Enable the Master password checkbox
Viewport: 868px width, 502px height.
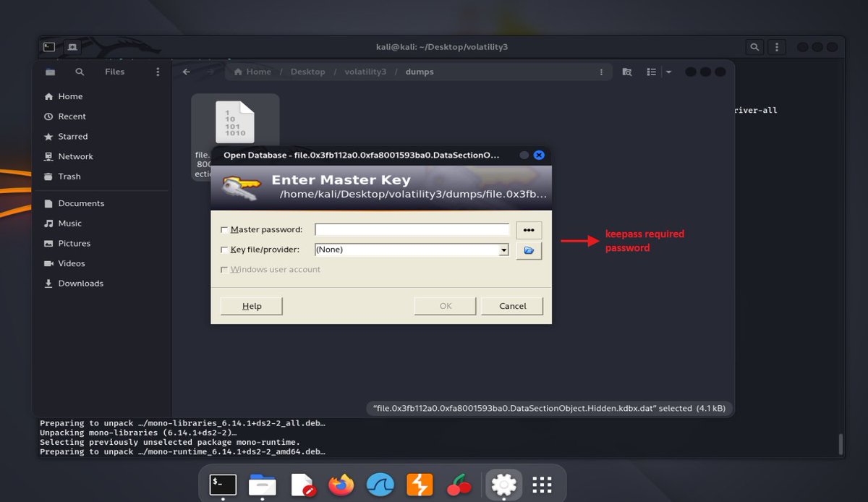point(224,230)
